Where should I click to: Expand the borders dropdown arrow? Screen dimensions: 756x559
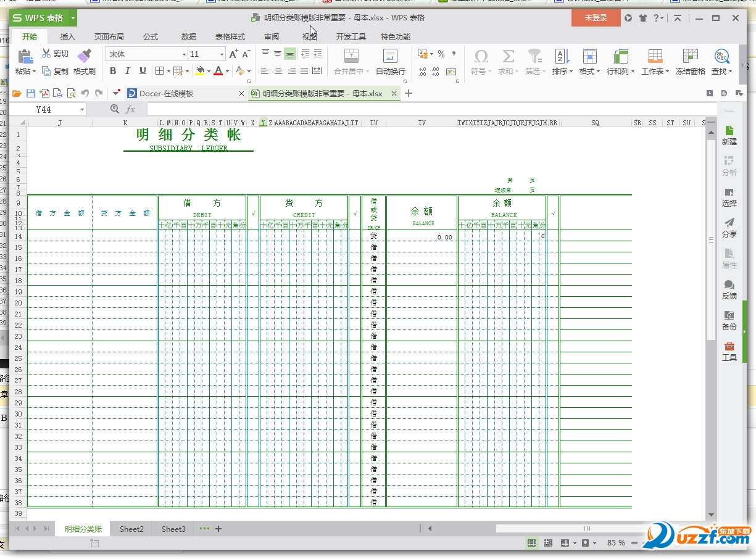click(x=168, y=72)
